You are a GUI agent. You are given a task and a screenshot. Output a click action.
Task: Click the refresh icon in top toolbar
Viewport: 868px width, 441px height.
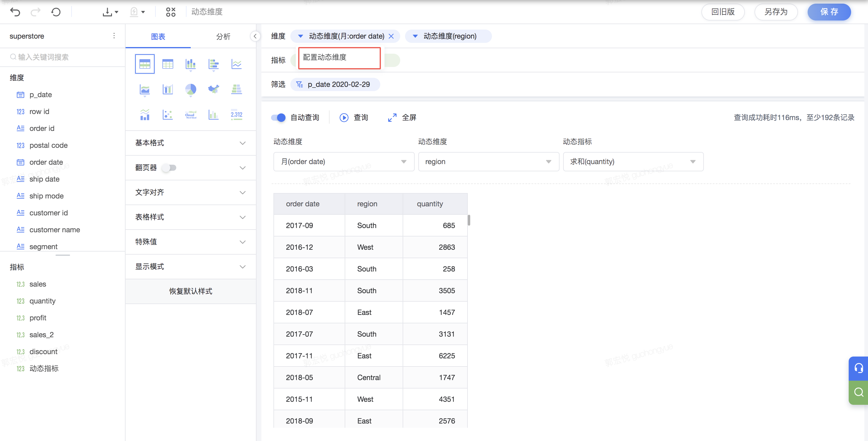pos(56,12)
